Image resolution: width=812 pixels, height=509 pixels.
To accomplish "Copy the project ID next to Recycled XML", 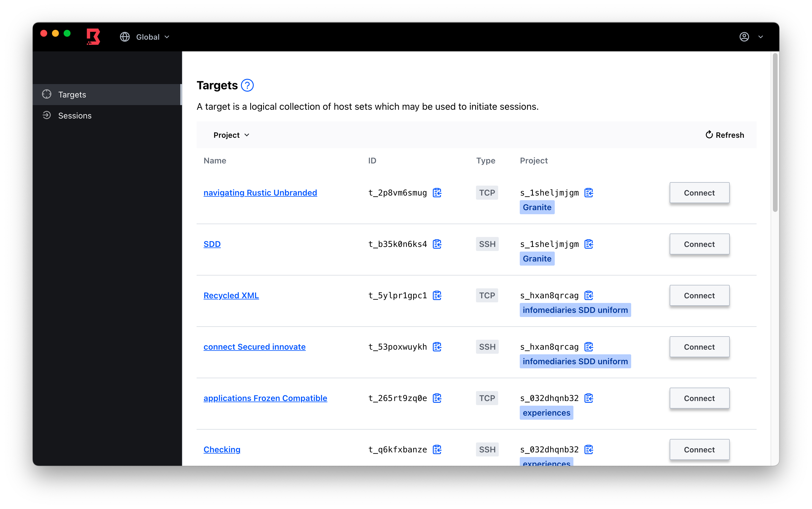I will pos(589,295).
